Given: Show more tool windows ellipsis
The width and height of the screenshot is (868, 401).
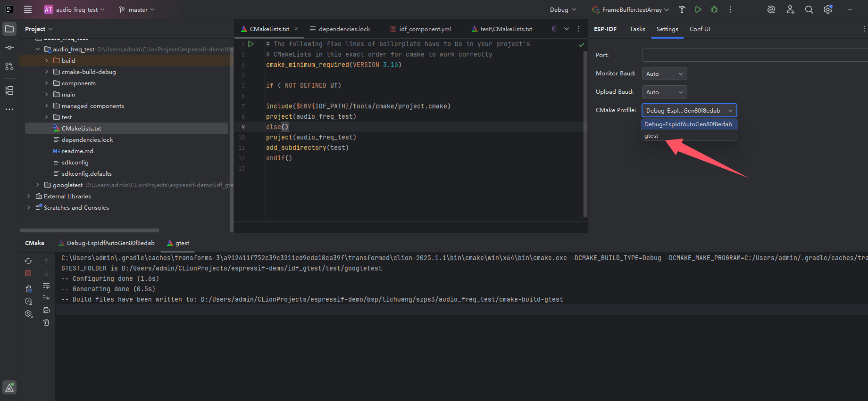Looking at the screenshot, I should click(9, 109).
